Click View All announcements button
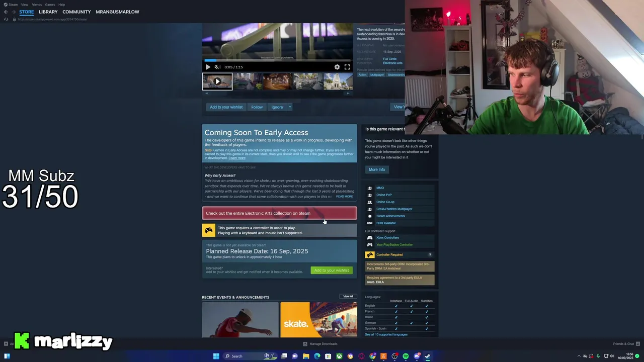This screenshot has width=644, height=362. 348,297
